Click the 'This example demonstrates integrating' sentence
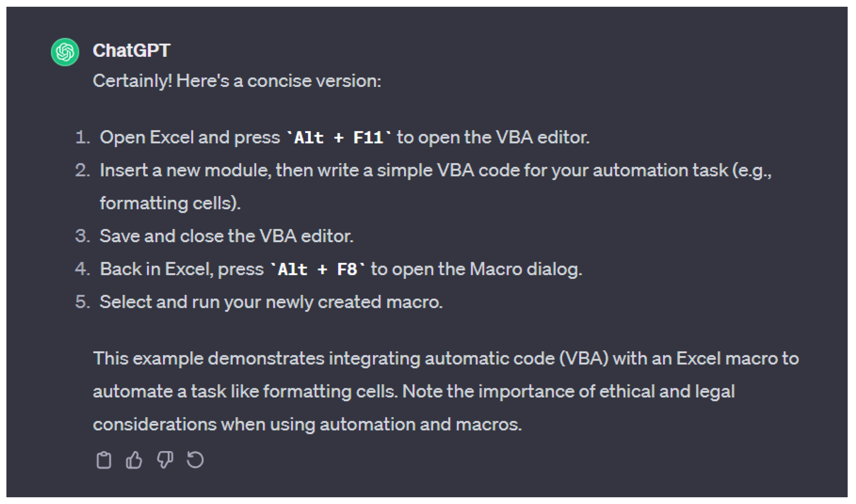This screenshot has height=504, width=856. (257, 359)
